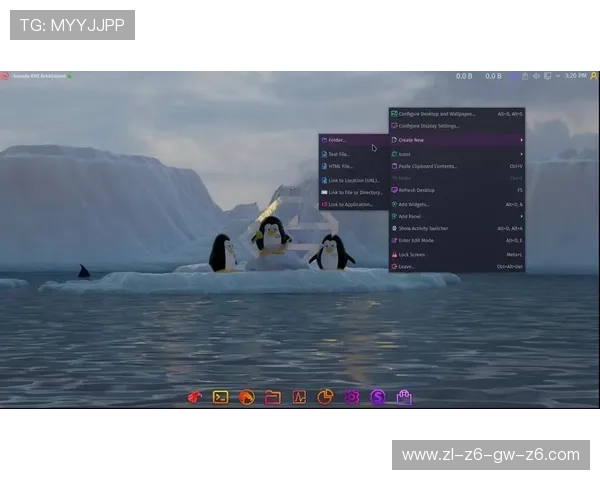Click the volume icon in the top panel

coord(537,76)
